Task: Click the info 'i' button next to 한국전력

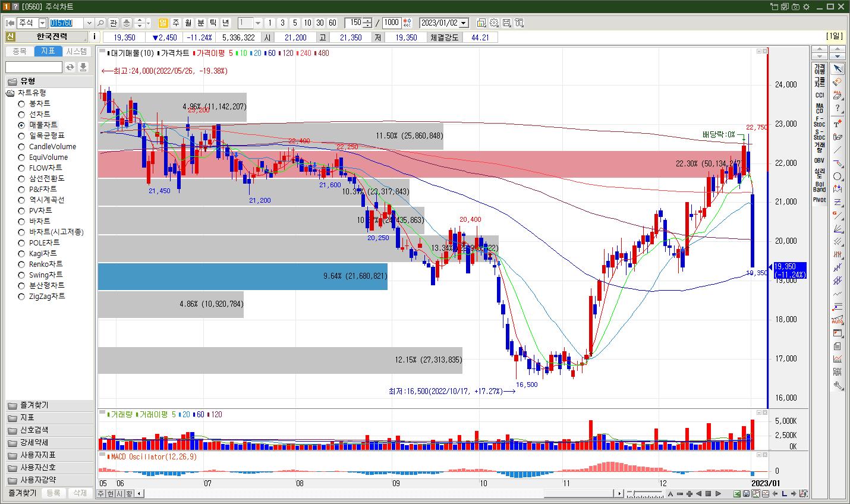Action: 95,37
